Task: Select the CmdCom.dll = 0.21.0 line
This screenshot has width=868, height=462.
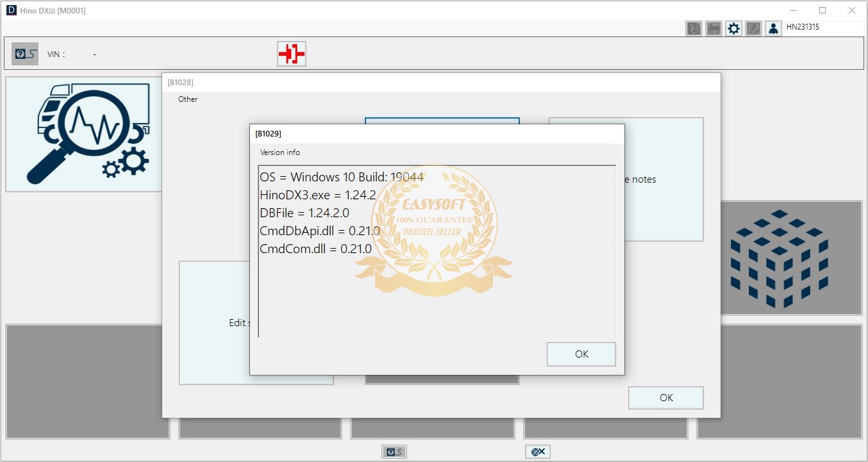Action: pyautogui.click(x=315, y=249)
